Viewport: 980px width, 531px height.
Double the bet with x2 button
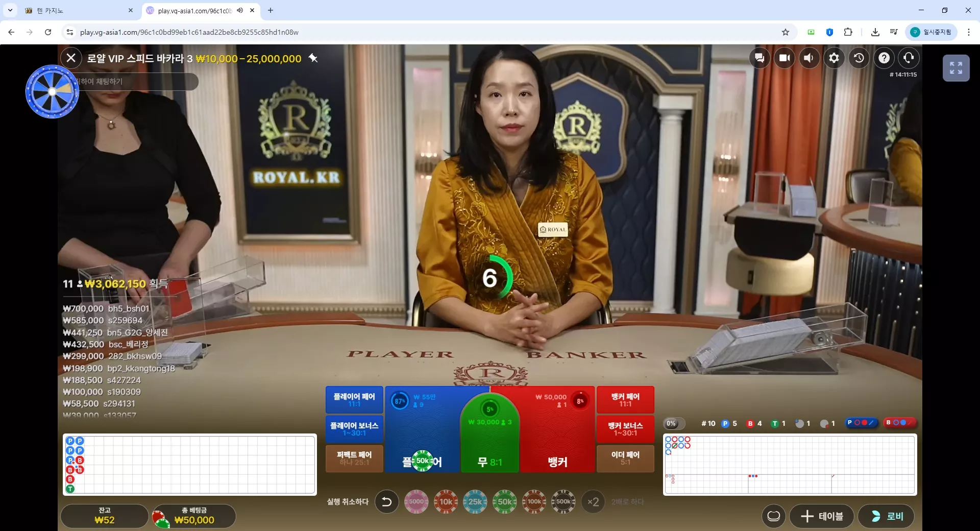tap(593, 502)
